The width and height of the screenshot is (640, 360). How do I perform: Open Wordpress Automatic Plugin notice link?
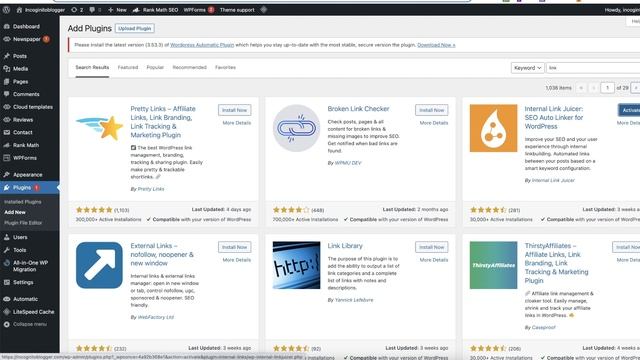[202, 45]
